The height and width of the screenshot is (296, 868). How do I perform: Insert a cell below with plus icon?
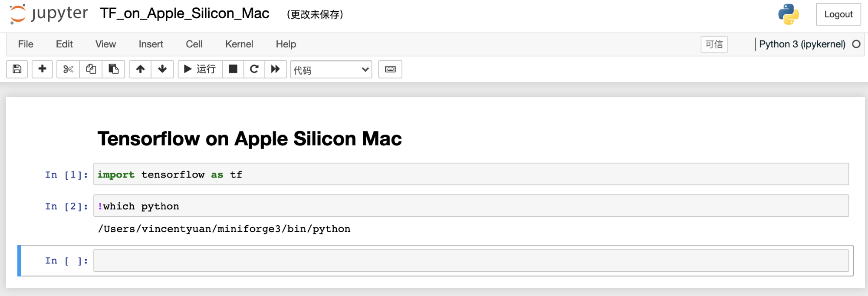coord(42,69)
